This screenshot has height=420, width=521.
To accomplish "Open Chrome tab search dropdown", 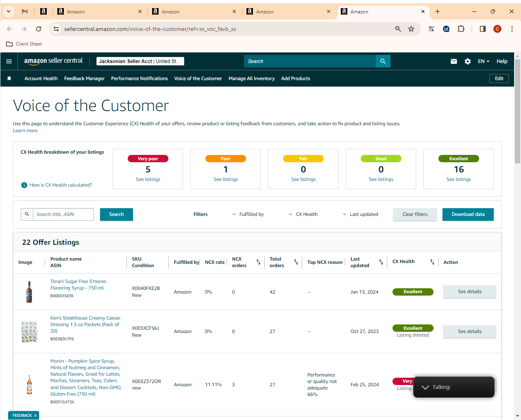I will click(x=9, y=11).
